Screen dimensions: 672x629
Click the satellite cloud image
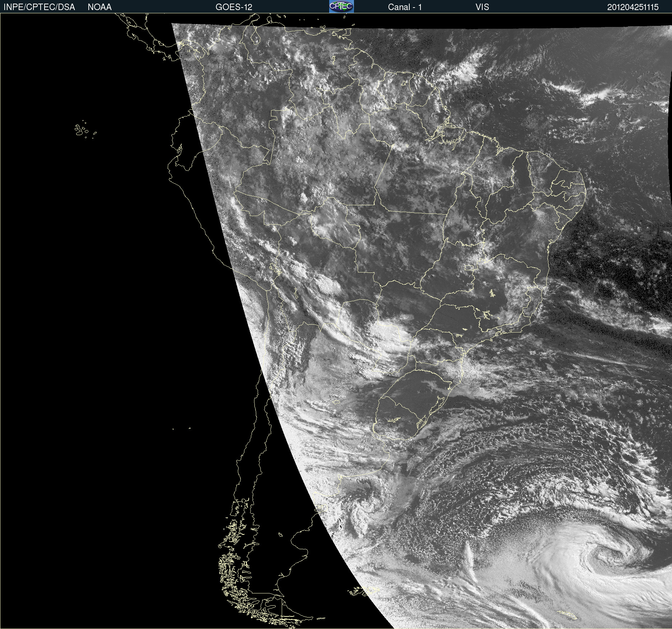336,321
